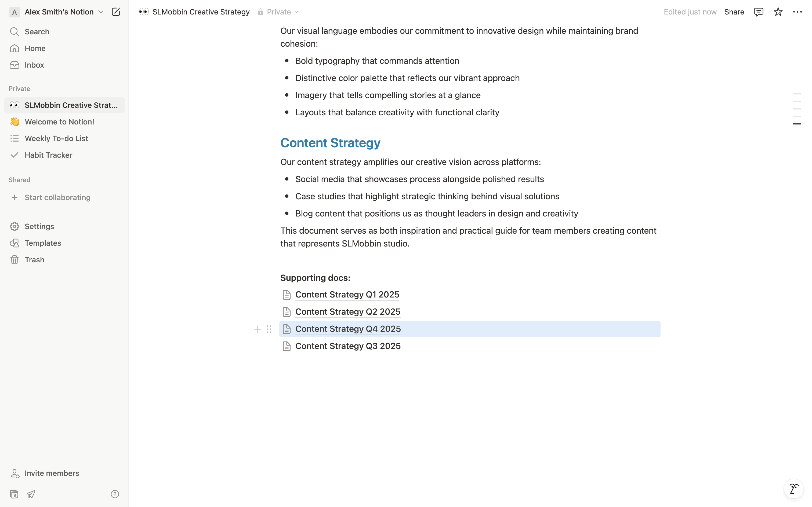Open the Content Strategy Q3 2025 page link
Screen dimensions: 812x507
[348, 346]
